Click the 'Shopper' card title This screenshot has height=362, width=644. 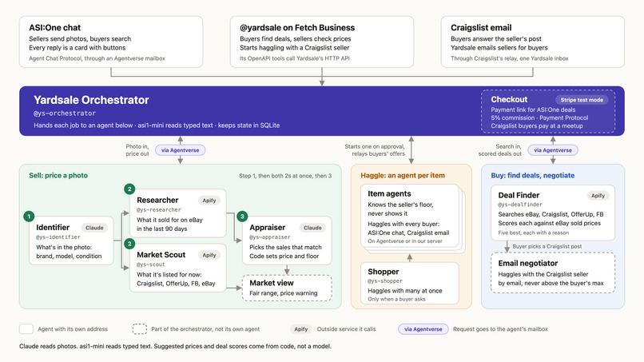(384, 272)
